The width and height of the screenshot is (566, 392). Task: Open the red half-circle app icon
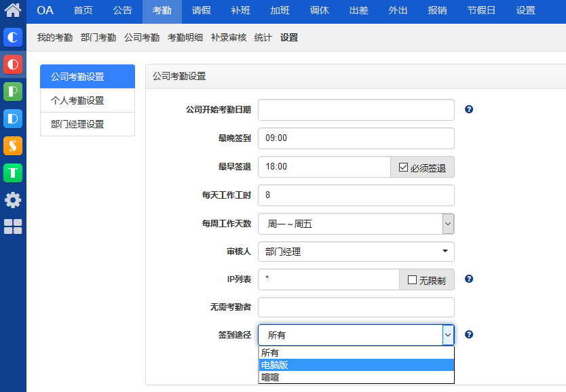(x=13, y=64)
